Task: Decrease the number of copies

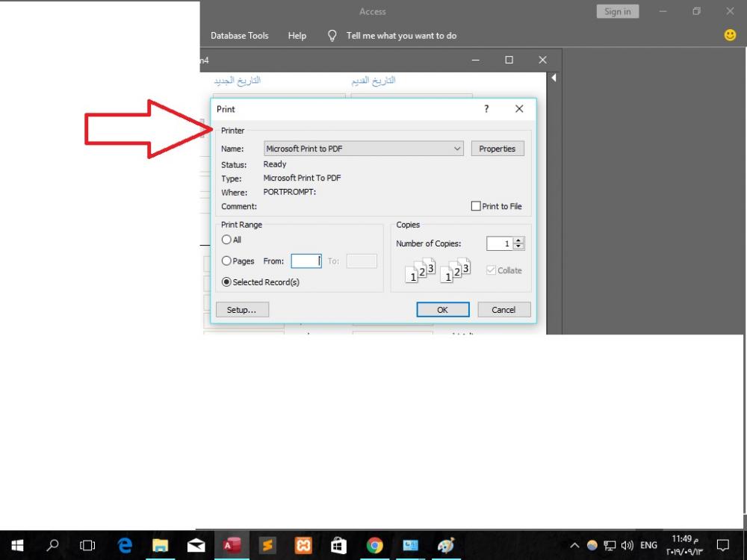Action: pos(519,246)
